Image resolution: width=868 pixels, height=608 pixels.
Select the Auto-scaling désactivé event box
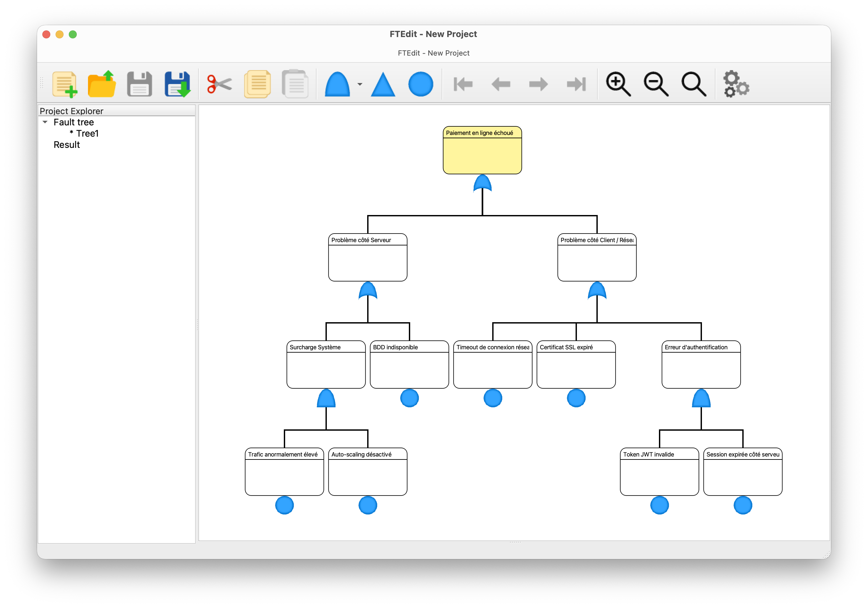pos(368,471)
